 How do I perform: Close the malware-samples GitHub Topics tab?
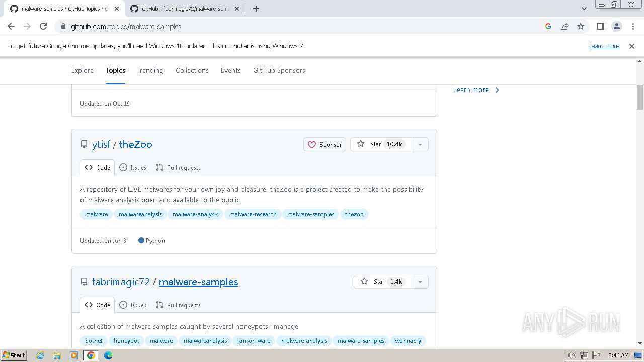pos(117,9)
